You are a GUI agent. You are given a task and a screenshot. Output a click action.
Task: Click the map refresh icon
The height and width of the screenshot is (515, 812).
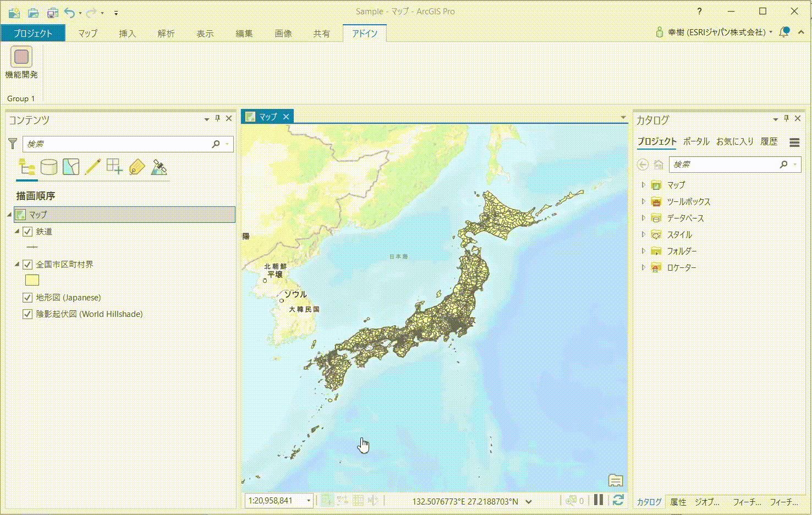[x=618, y=500]
